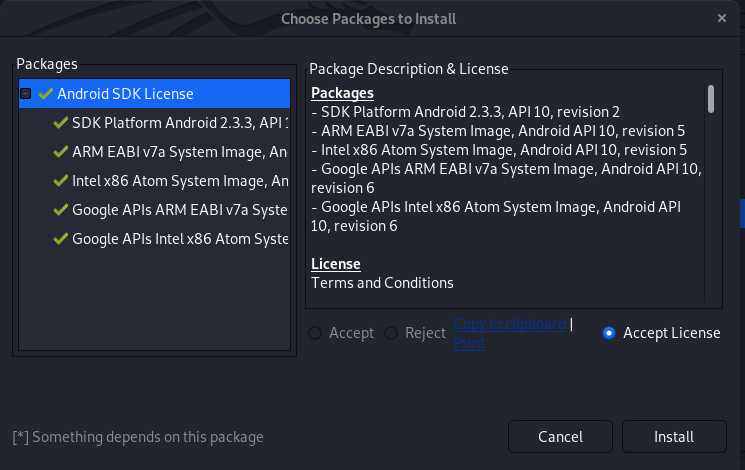Click the Google APIs ARM EABI v7a description line
Screen dimensions: 745x470
pos(506,179)
